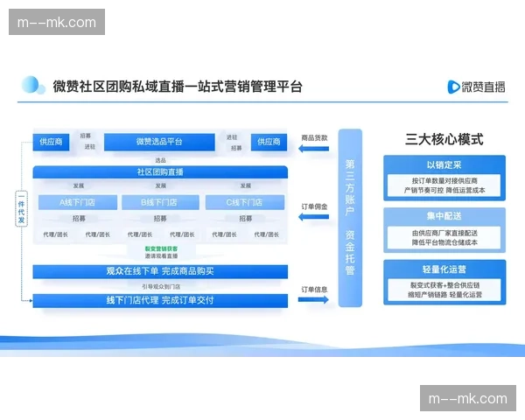The width and height of the screenshot is (525, 420).
Task: Click the 供应商 block connected to 一件代发
Action: (51, 142)
